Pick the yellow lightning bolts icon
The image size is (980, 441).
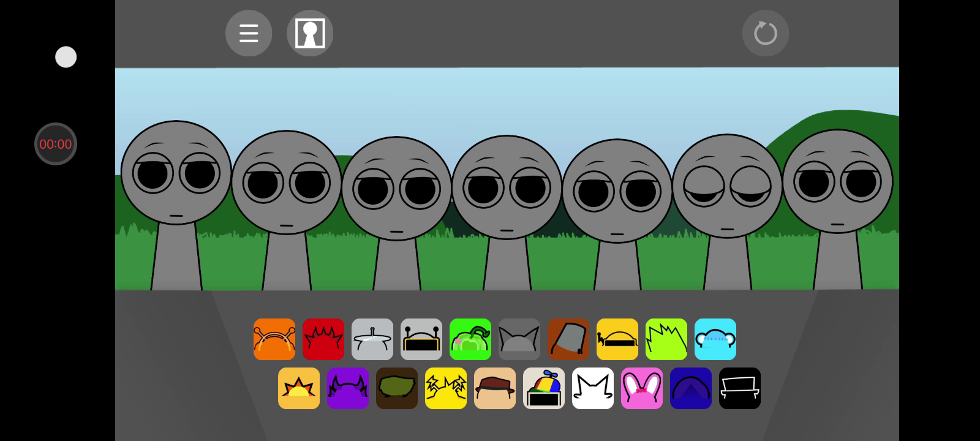tap(446, 388)
